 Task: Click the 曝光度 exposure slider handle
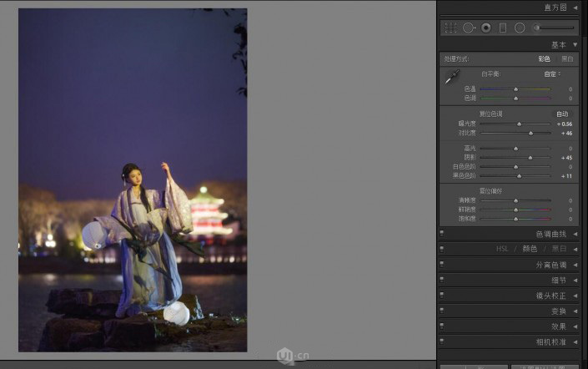(520, 124)
